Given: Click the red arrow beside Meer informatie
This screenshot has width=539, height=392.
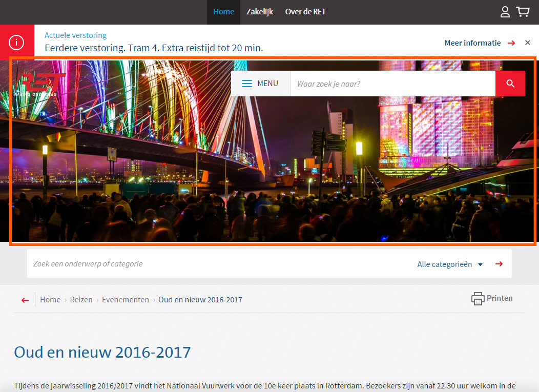Looking at the screenshot, I should coord(511,43).
